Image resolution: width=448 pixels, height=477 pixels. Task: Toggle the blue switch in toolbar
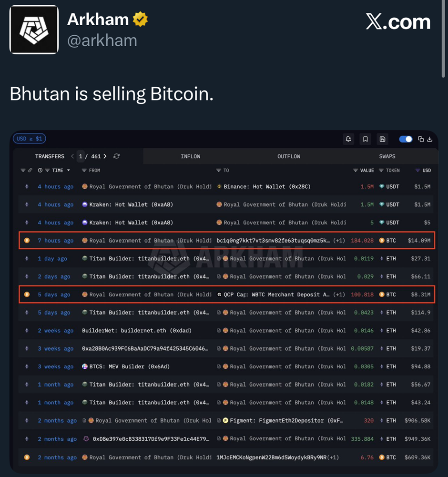406,139
